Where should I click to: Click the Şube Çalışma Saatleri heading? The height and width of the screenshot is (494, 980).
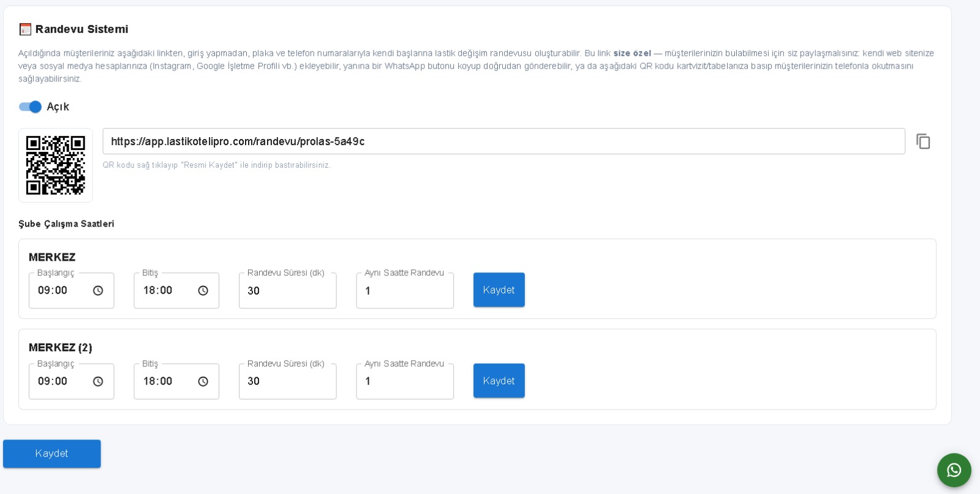[66, 224]
